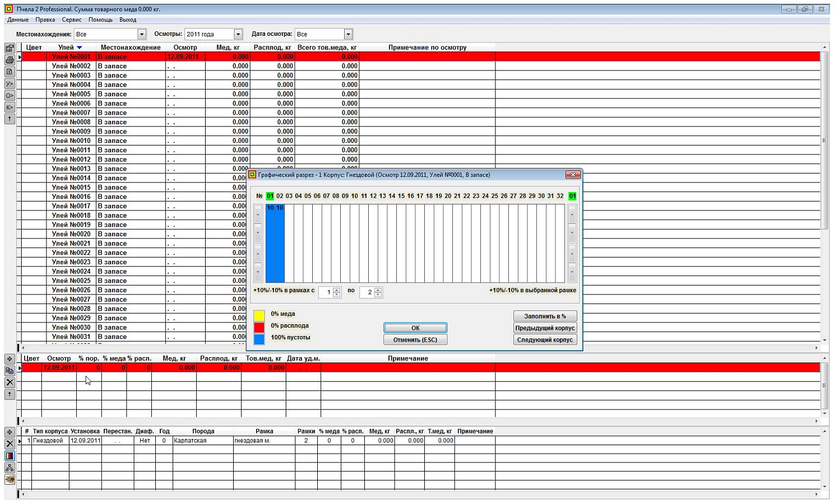Click the blue frame column 01
This screenshot has height=504, width=834.
point(270,244)
